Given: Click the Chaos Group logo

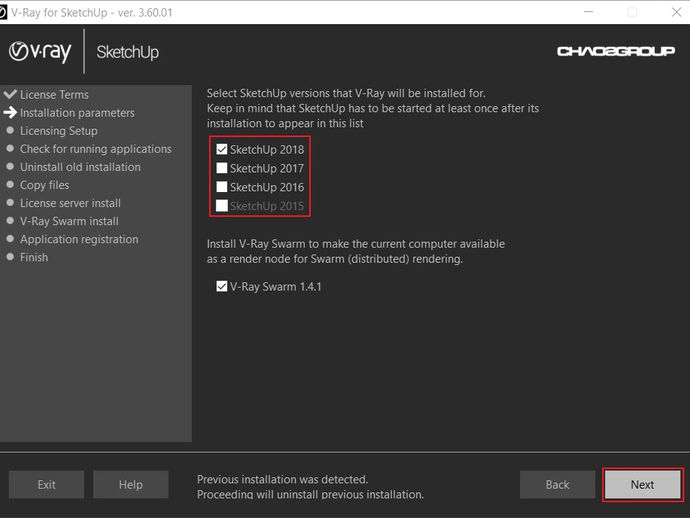Looking at the screenshot, I should coord(616,51).
